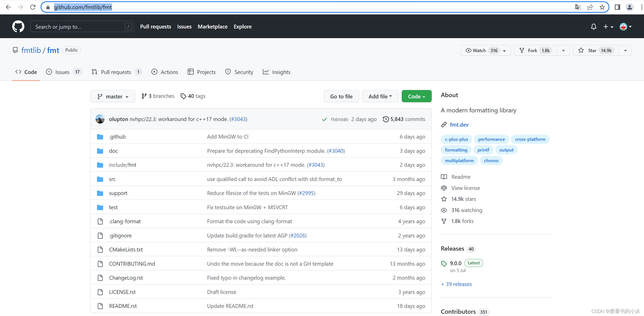644x316 pixels.
Task: Switch to the Actions tab
Action: pos(165,72)
